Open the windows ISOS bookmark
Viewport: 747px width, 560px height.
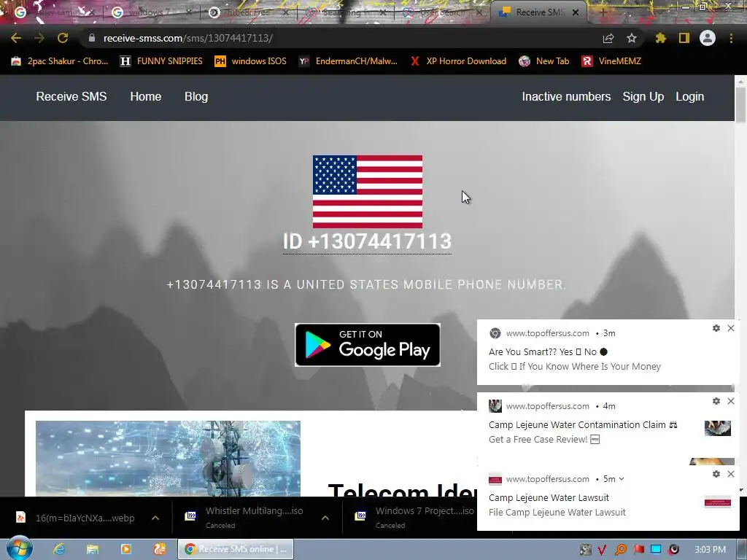point(251,61)
